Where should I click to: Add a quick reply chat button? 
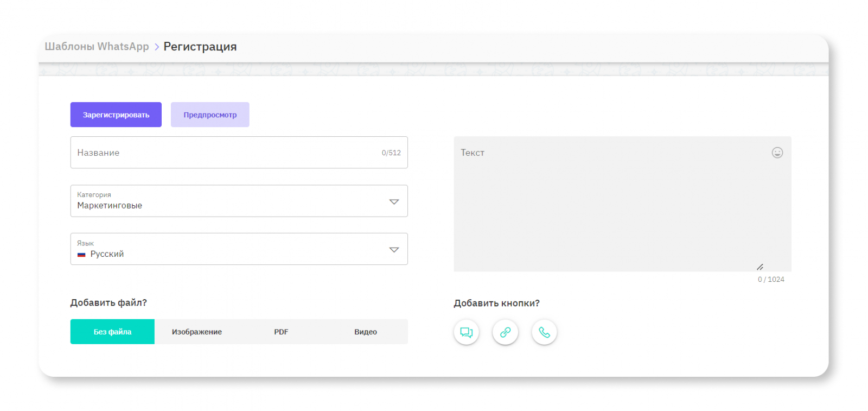tap(466, 332)
